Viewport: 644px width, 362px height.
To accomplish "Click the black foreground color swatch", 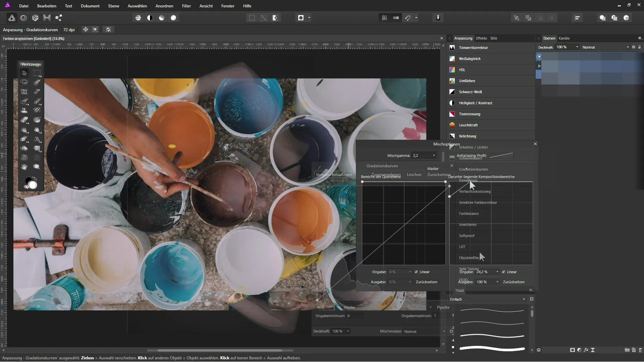I will click(28, 181).
